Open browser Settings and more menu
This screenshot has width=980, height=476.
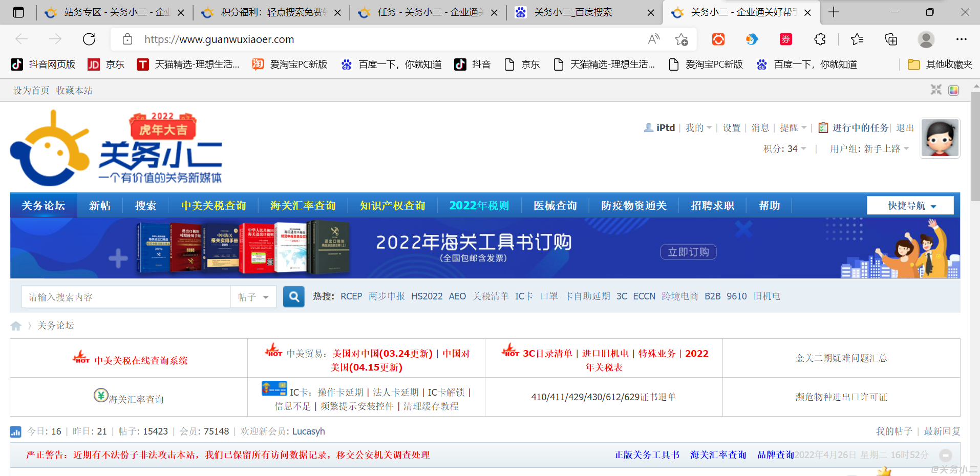(x=961, y=39)
